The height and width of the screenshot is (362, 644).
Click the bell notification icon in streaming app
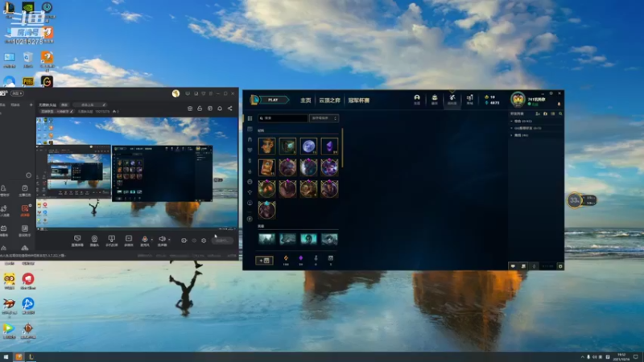(220, 109)
